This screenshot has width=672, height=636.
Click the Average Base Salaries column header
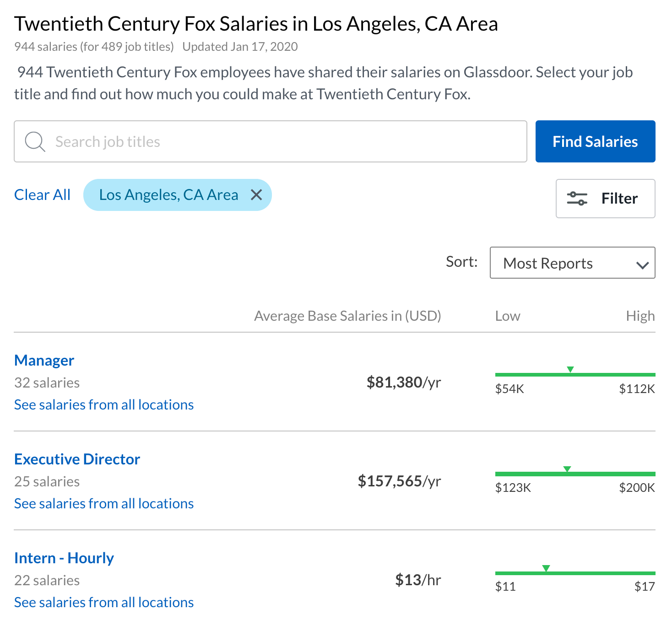tap(348, 316)
